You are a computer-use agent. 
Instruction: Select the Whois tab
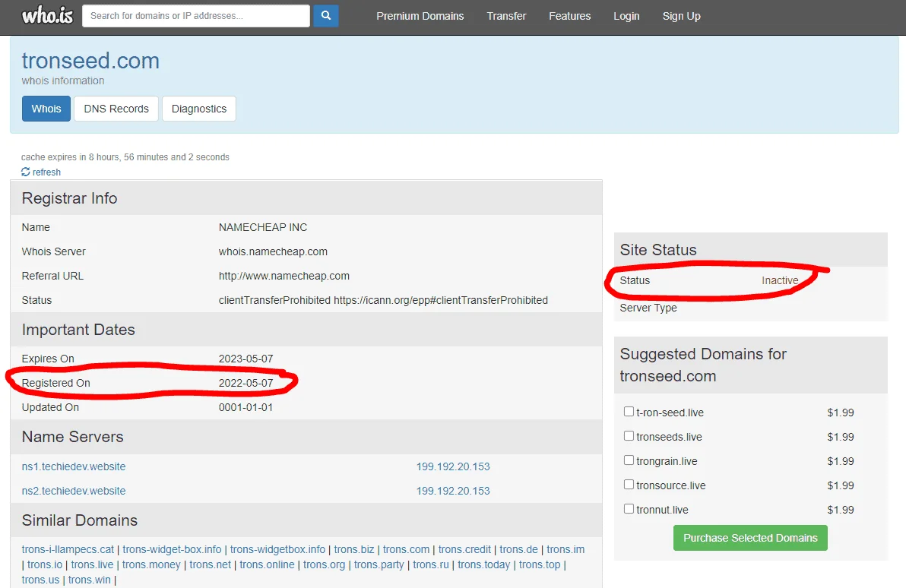pos(46,109)
